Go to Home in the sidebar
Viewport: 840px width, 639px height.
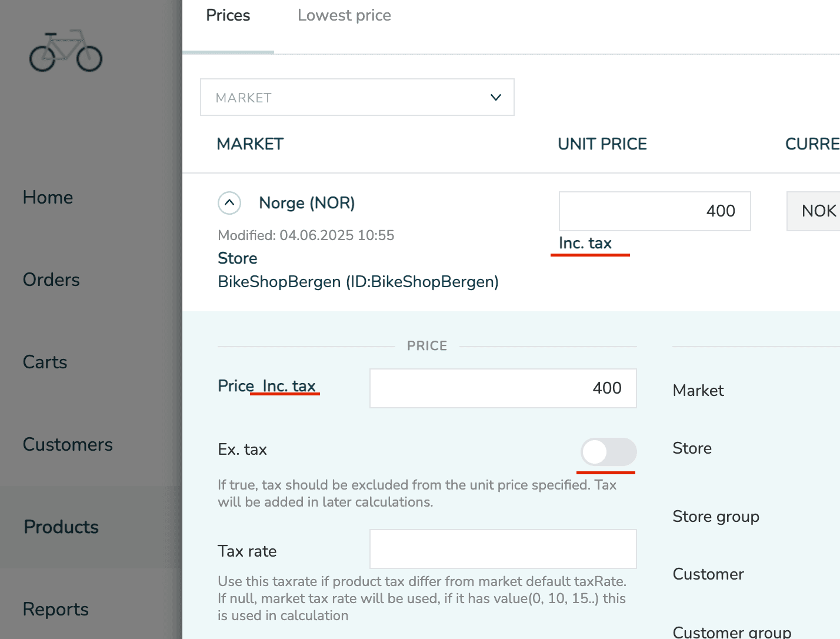[48, 198]
